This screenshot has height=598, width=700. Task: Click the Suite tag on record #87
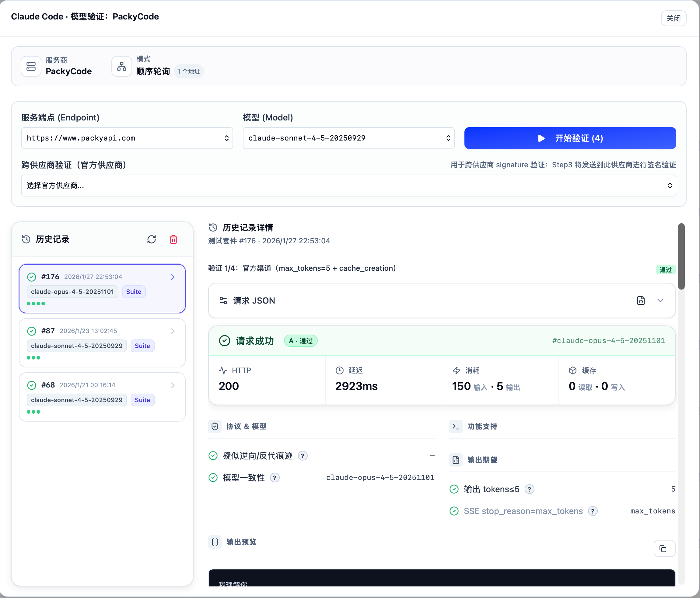[142, 346]
